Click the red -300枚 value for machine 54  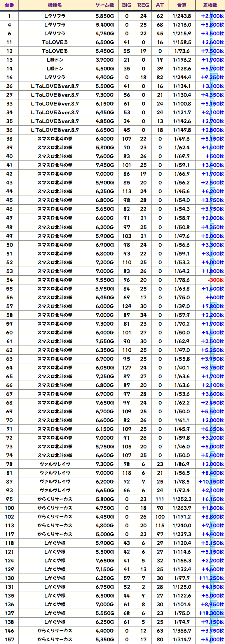pyautogui.click(x=216, y=280)
